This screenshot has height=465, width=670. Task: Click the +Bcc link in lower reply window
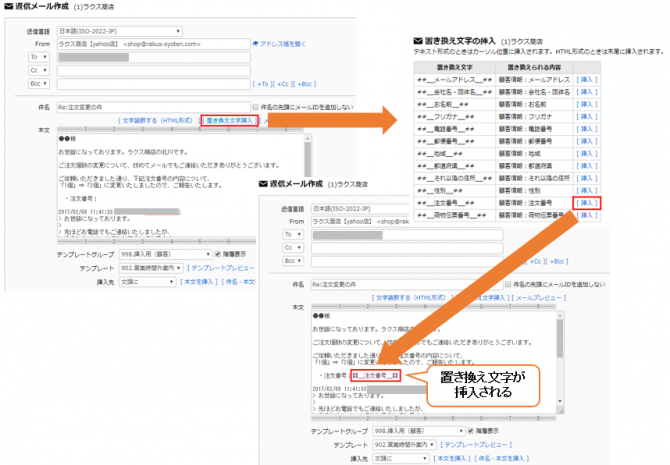(558, 262)
